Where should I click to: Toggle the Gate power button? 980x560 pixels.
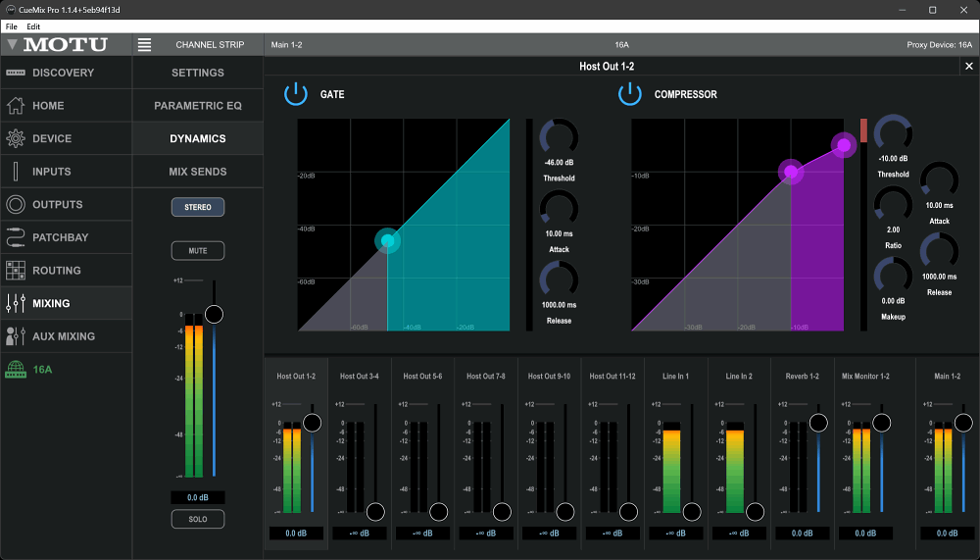click(x=296, y=94)
